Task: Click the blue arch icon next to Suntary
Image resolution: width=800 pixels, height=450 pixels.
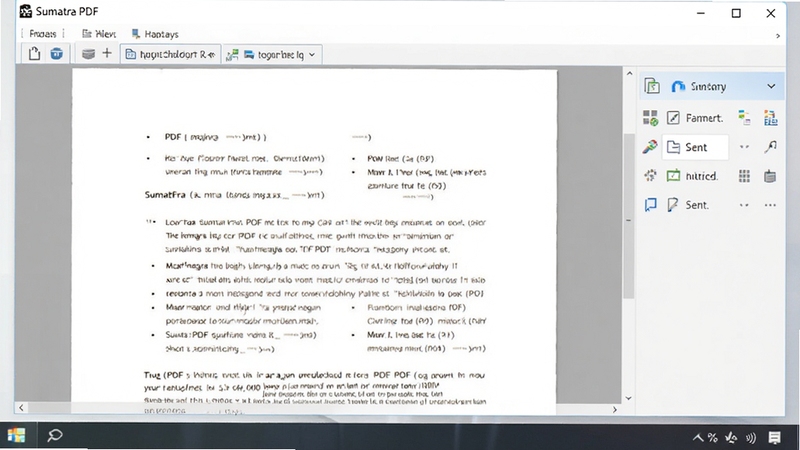Action: tap(678, 86)
